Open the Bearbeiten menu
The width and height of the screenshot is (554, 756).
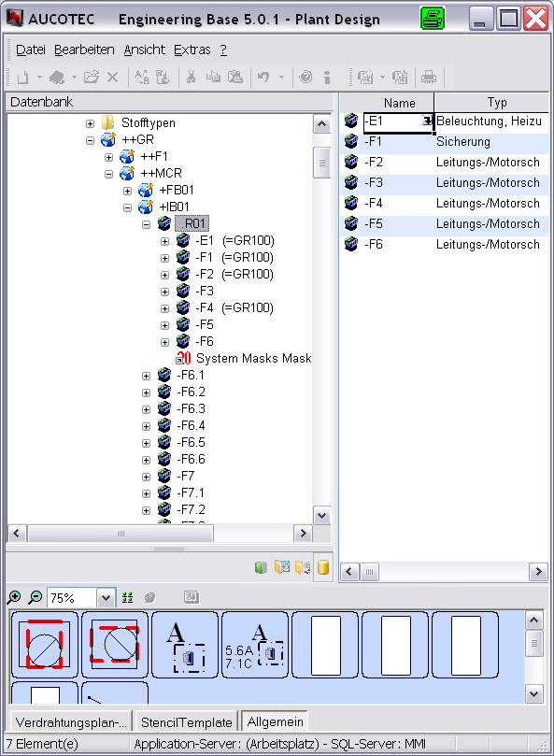click(84, 50)
